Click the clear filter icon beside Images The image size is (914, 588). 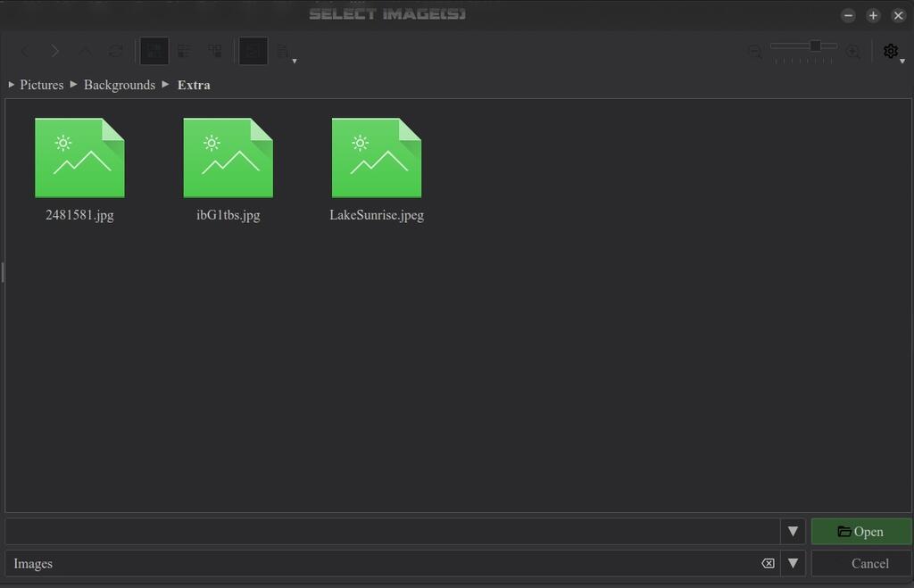pyautogui.click(x=769, y=563)
